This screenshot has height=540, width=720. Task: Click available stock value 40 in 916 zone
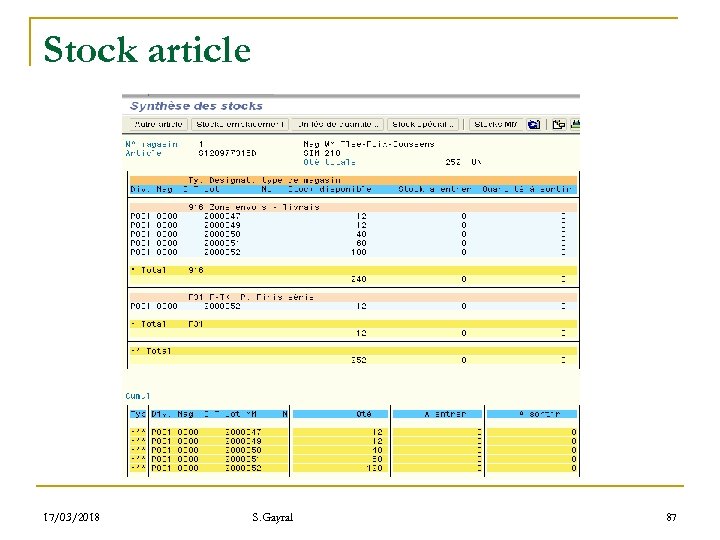[361, 234]
